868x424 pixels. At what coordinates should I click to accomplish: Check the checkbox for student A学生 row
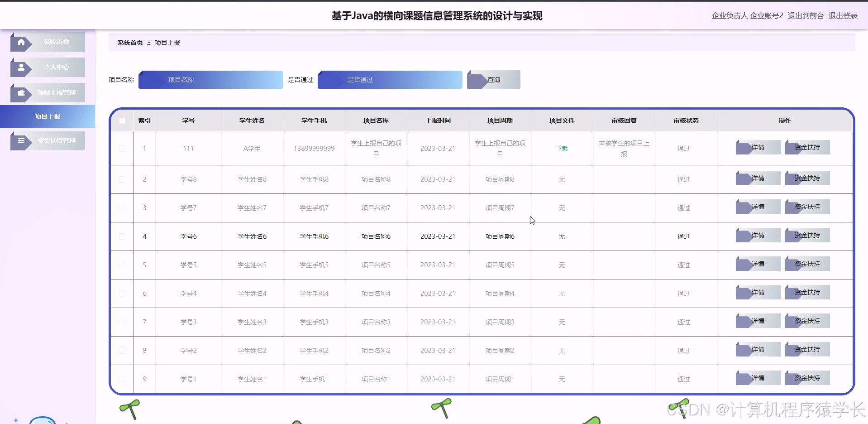pyautogui.click(x=122, y=148)
